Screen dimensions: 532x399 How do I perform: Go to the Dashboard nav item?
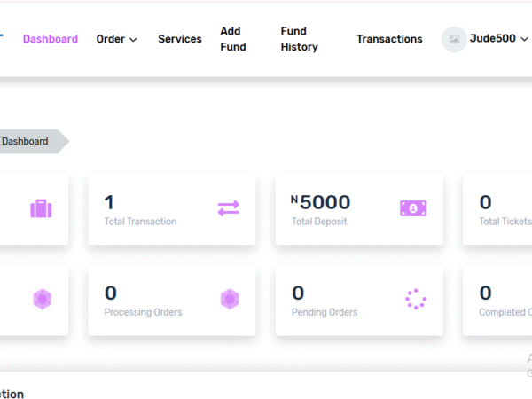tap(51, 39)
